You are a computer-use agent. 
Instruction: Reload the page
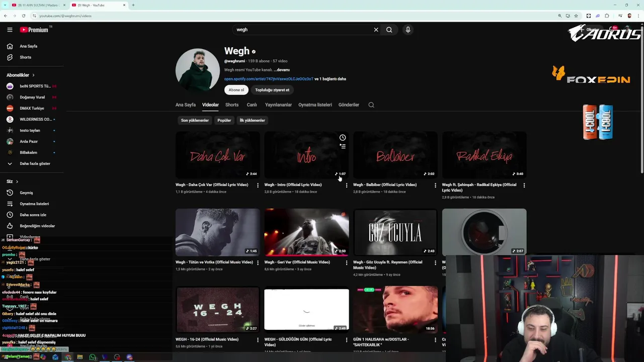click(x=23, y=16)
